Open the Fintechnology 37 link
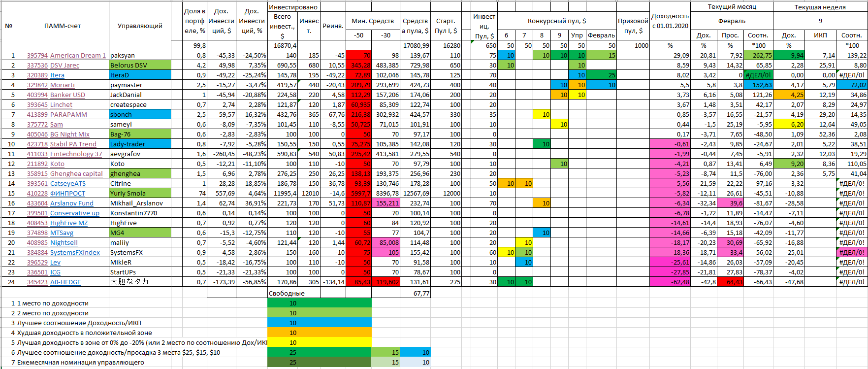Viewport: 868px width, 369px height. (x=76, y=154)
